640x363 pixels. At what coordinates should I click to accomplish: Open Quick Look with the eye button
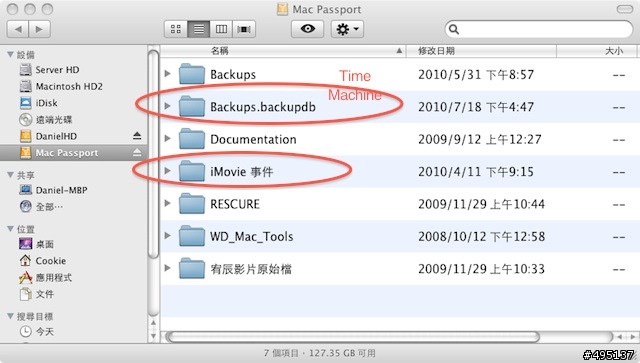pyautogui.click(x=308, y=29)
